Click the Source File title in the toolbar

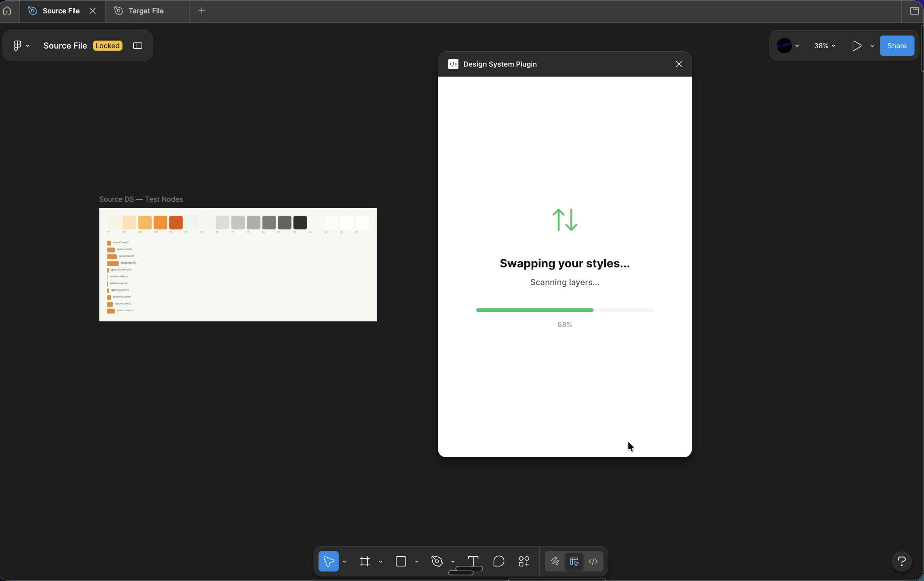(x=65, y=46)
